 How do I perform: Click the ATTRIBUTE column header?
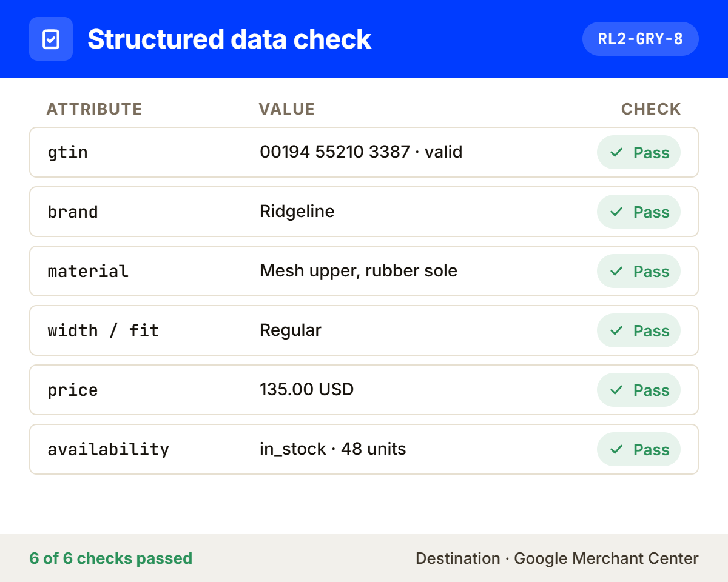[95, 109]
